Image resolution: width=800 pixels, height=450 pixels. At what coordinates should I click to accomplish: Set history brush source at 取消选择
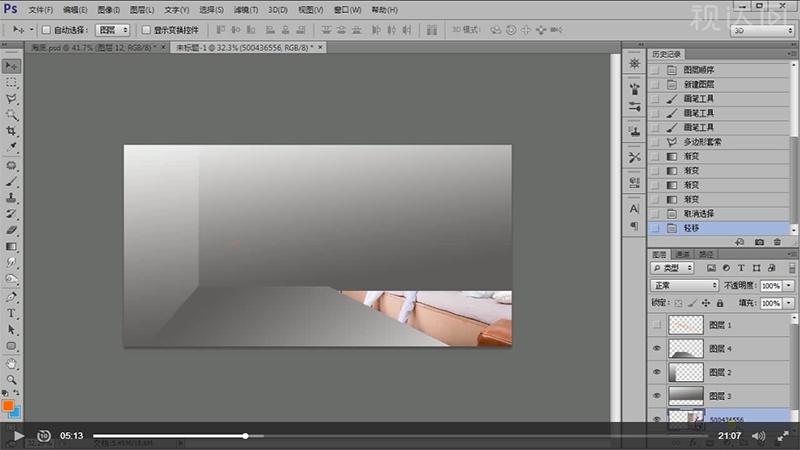click(x=656, y=214)
